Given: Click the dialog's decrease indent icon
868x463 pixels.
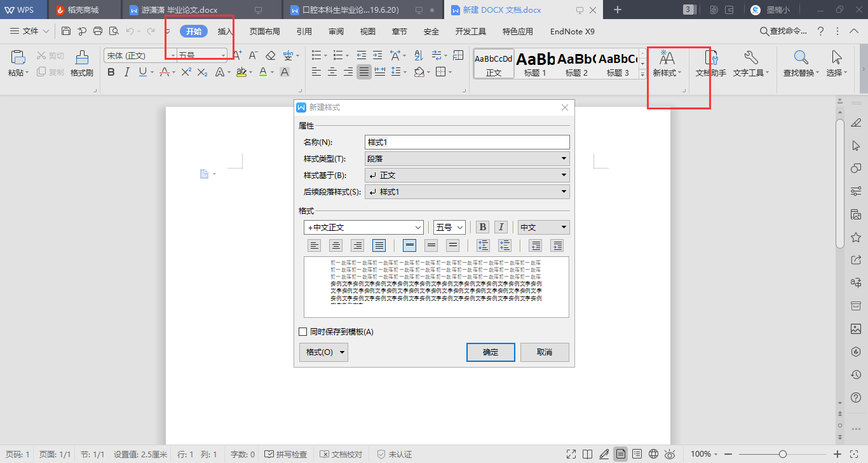Looking at the screenshot, I should click(536, 245).
